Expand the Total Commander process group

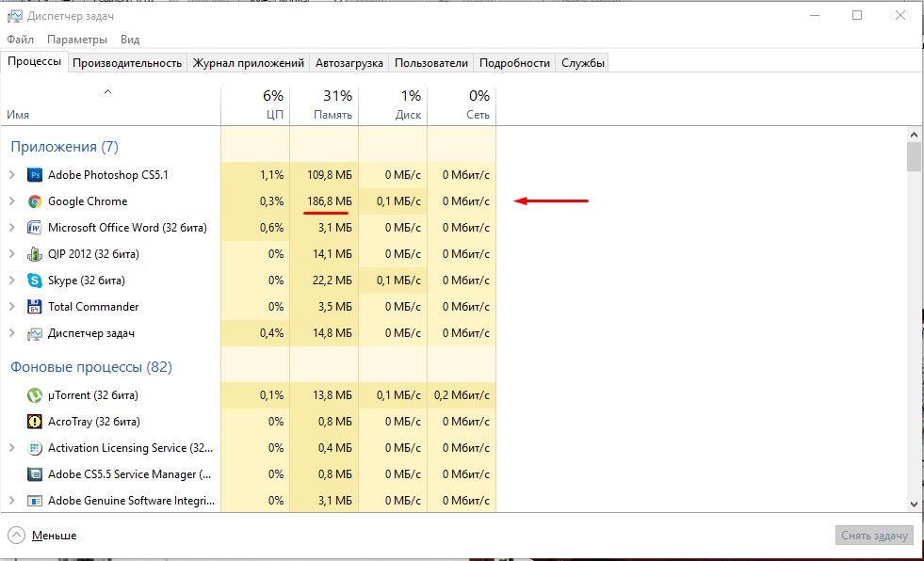point(12,307)
